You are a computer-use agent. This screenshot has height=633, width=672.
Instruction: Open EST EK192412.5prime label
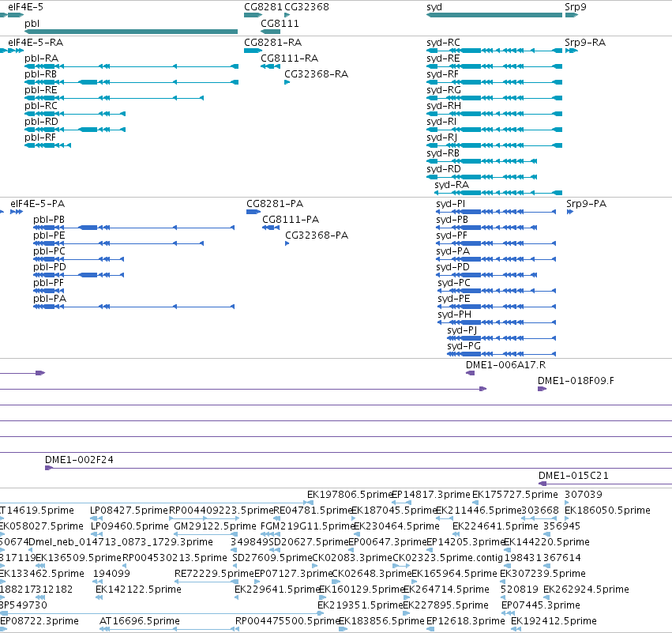(x=554, y=621)
